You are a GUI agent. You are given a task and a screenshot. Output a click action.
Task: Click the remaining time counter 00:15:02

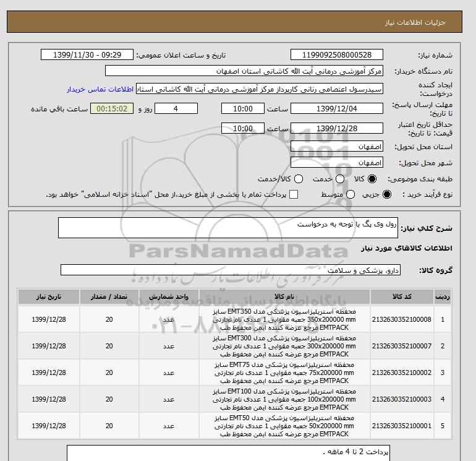(112, 108)
